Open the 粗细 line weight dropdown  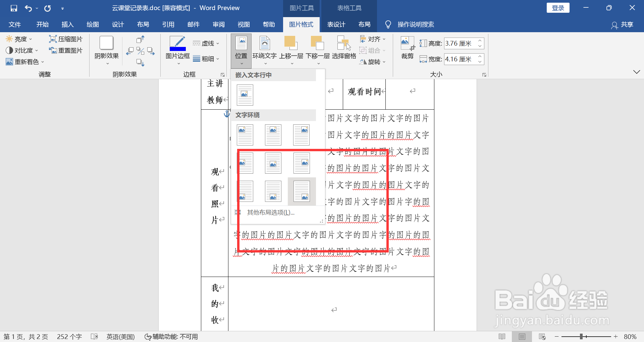point(207,58)
